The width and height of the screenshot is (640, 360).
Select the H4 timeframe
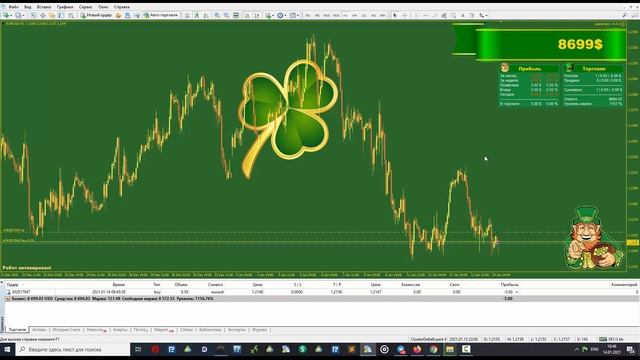coord(355,15)
